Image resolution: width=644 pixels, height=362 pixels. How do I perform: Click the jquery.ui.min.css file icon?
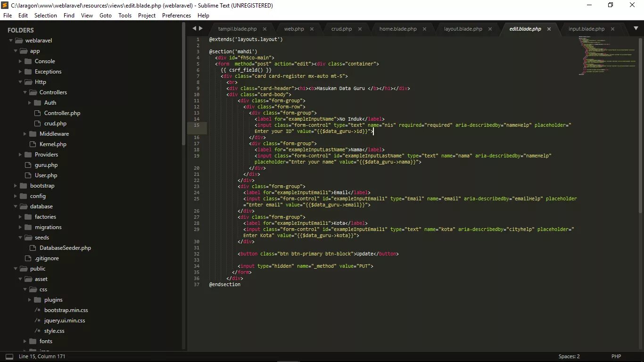click(x=38, y=321)
